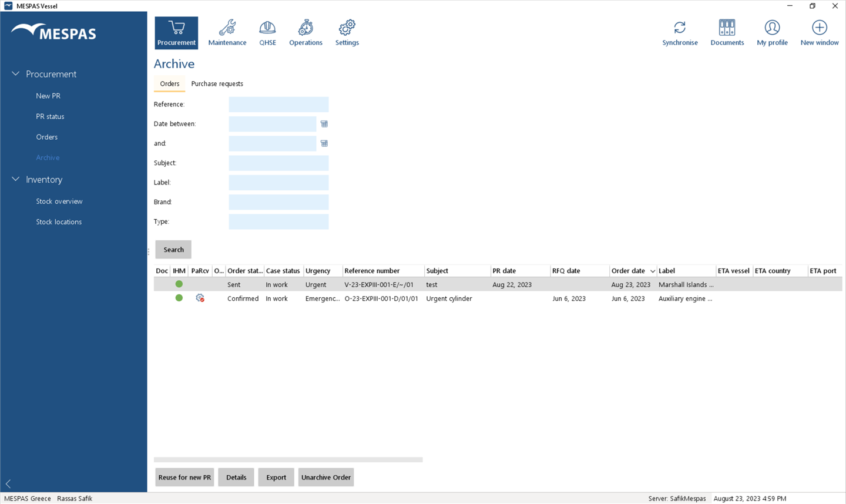Open Stock locations in the sidebar
The image size is (846, 504).
(x=59, y=221)
